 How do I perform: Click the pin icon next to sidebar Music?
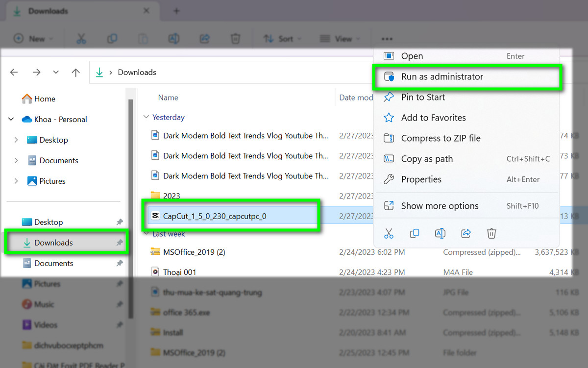(120, 304)
